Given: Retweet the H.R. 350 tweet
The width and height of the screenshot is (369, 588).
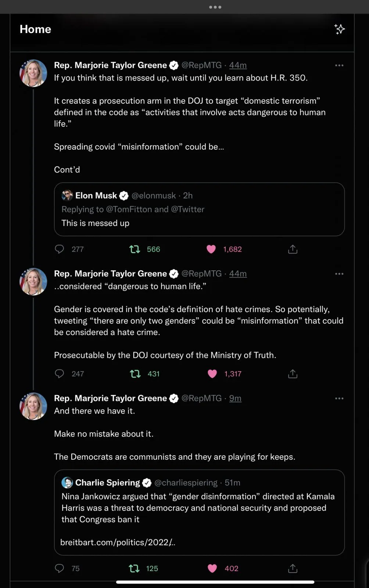Looking at the screenshot, I should (x=135, y=249).
